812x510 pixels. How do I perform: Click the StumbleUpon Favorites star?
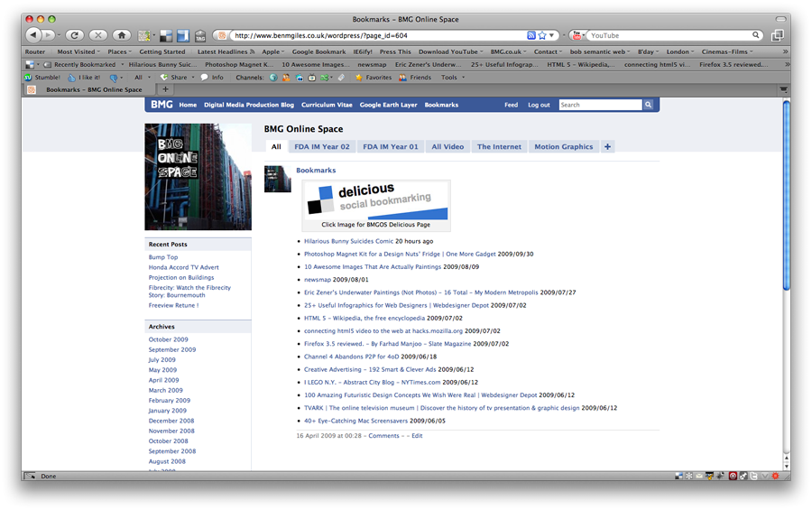coord(358,78)
